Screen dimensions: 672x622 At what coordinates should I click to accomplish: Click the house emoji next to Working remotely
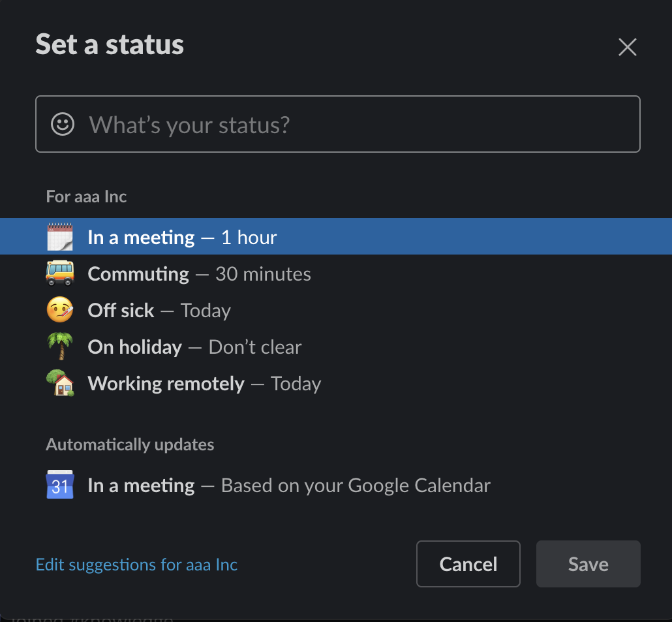pyautogui.click(x=60, y=383)
